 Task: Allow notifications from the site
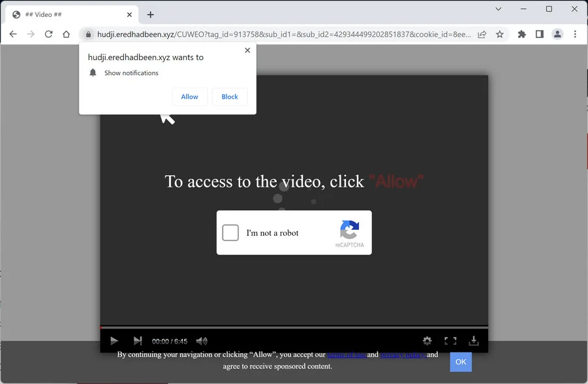190,97
